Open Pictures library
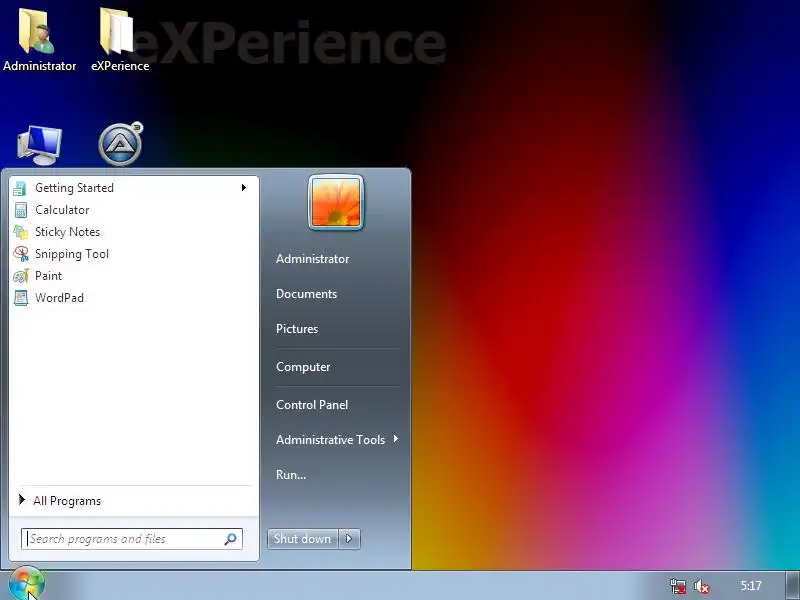 297,329
